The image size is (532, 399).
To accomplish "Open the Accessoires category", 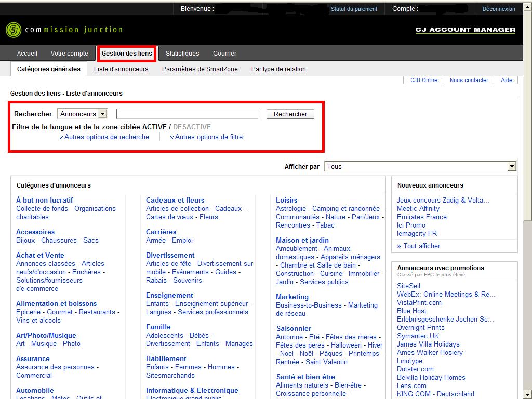I will coord(35,232).
